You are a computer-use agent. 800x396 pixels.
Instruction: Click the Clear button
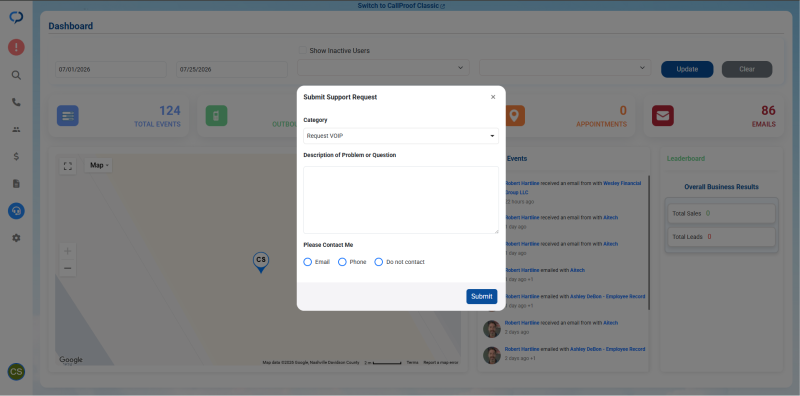pos(747,69)
